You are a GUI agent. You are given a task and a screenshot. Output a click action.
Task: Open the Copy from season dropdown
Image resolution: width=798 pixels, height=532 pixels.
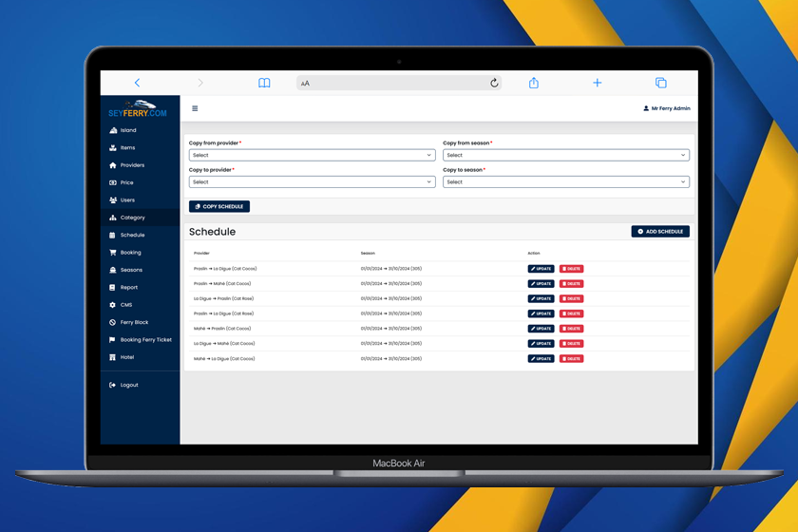(x=565, y=155)
